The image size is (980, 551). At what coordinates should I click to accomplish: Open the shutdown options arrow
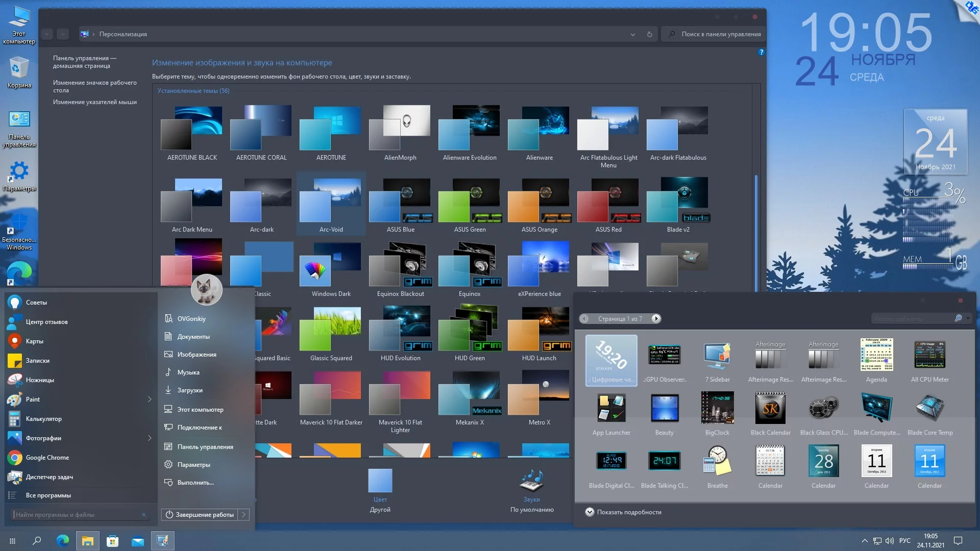coord(244,515)
